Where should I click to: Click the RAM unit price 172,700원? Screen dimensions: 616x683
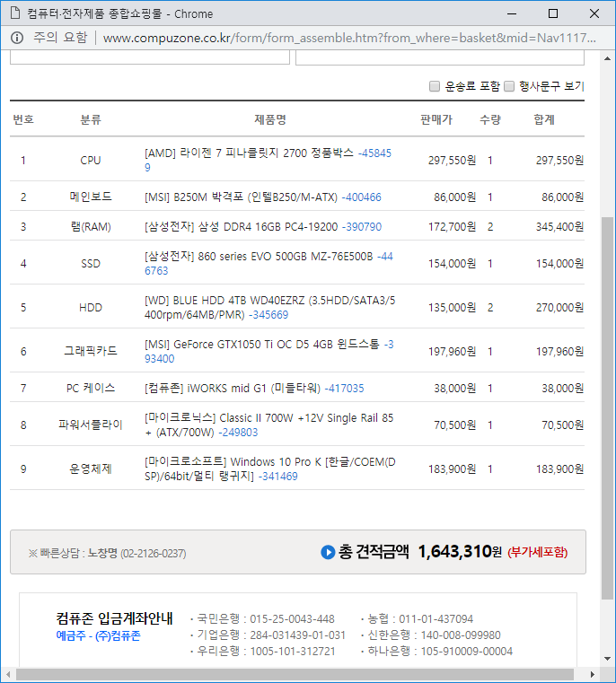pyautogui.click(x=452, y=227)
